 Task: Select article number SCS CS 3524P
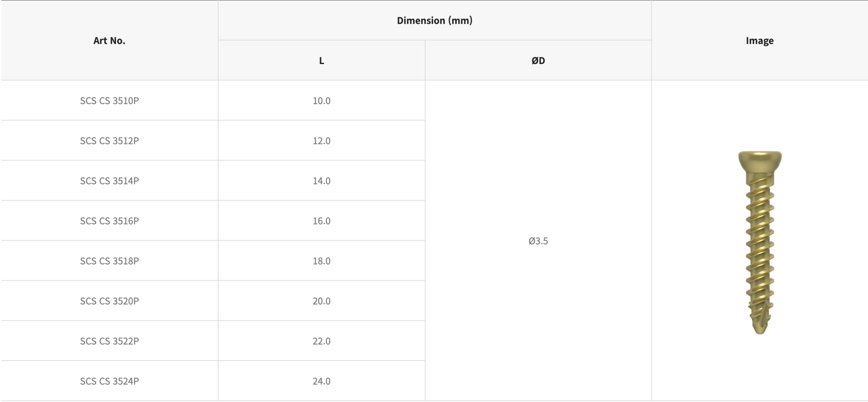(x=109, y=381)
